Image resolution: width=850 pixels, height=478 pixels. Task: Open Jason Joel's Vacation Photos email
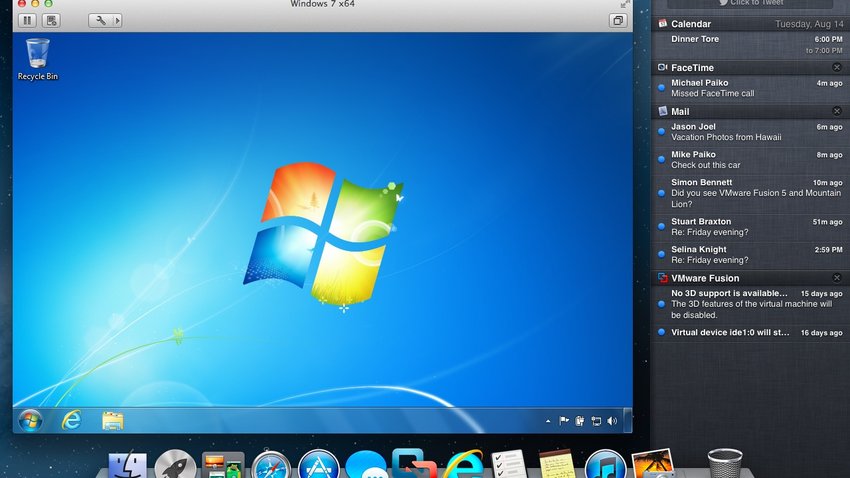click(750, 132)
